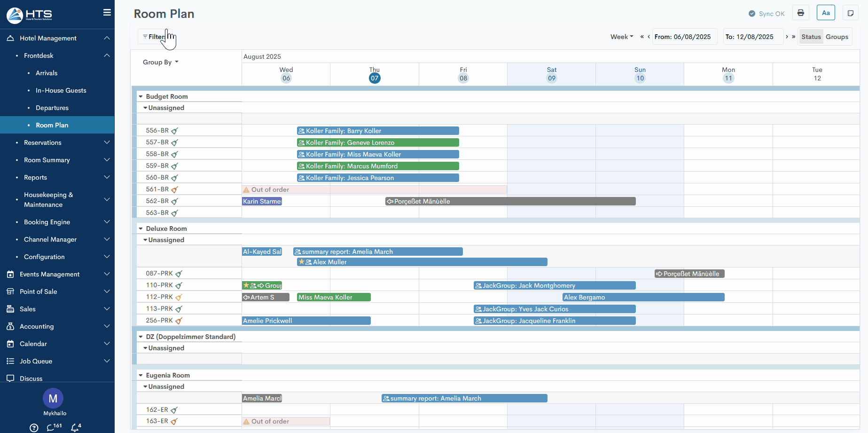Image resolution: width=868 pixels, height=433 pixels.
Task: Switch to Status view toggle
Action: [811, 37]
